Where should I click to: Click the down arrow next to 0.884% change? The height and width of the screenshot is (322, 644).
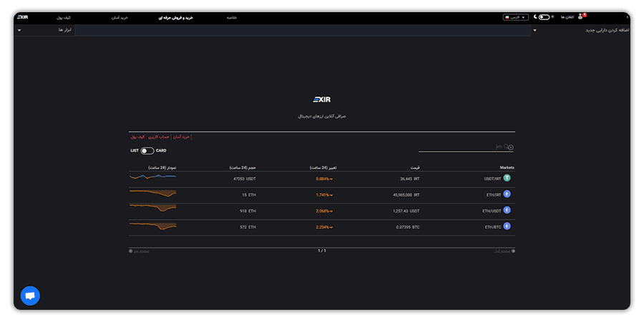pyautogui.click(x=331, y=179)
